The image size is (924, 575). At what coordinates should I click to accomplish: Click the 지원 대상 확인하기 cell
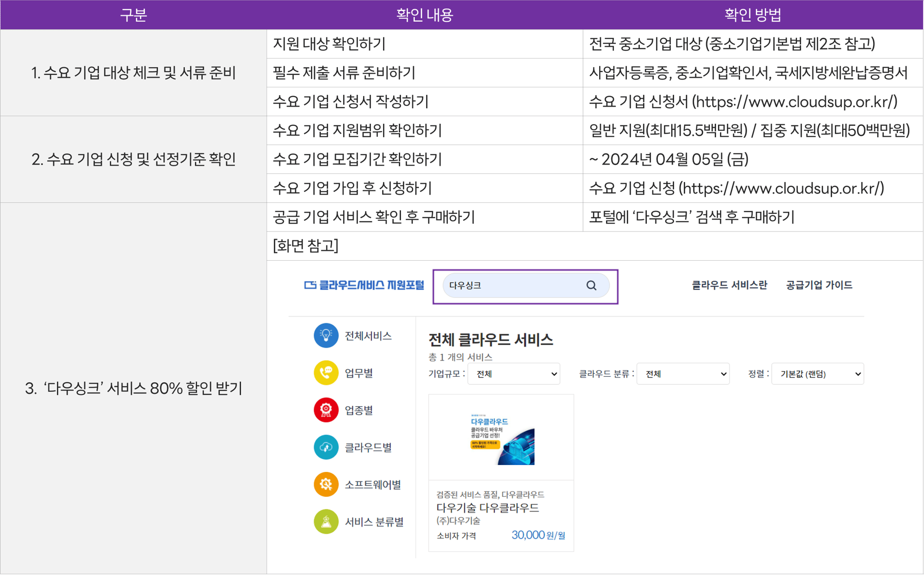click(425, 44)
